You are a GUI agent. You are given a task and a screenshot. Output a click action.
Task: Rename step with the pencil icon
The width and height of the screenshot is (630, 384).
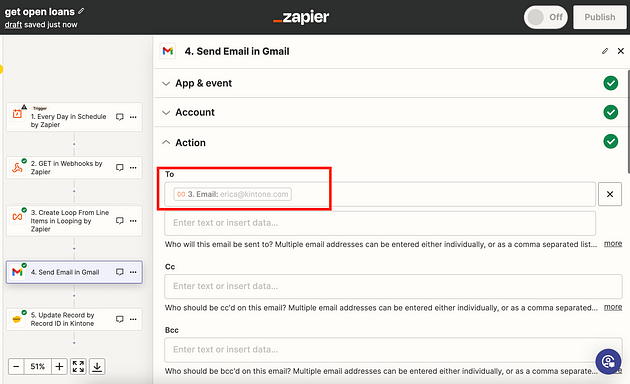[605, 51]
